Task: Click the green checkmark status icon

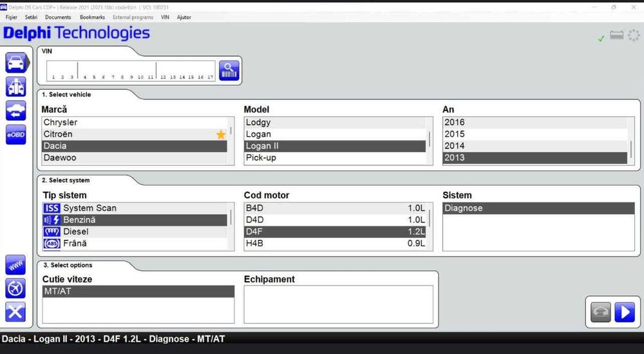Action: pyautogui.click(x=601, y=39)
